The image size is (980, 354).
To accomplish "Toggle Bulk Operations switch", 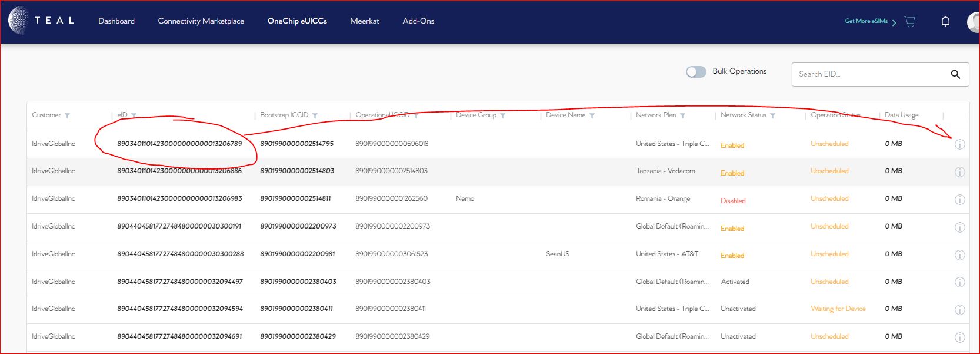I will coord(696,72).
